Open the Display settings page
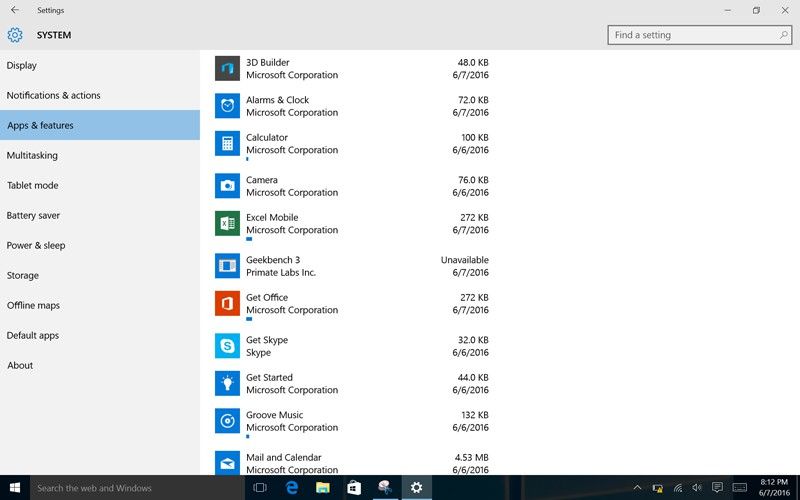The image size is (800, 500). [99, 65]
